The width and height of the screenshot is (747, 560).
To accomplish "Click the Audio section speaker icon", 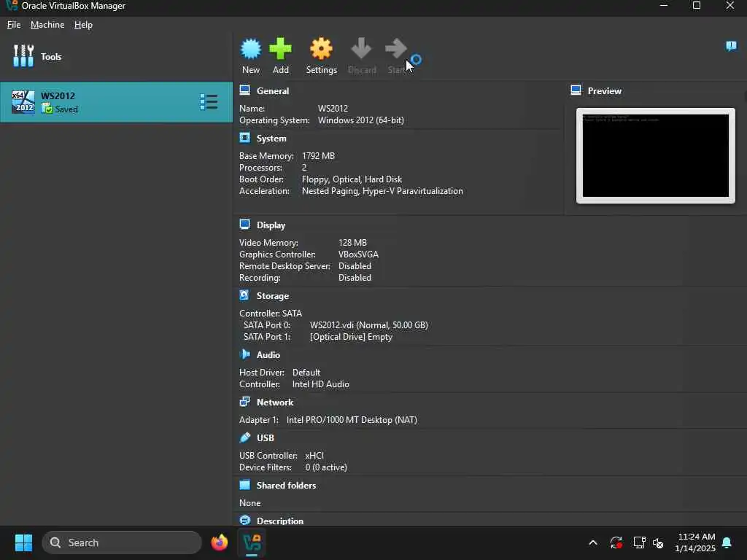I will coord(245,354).
